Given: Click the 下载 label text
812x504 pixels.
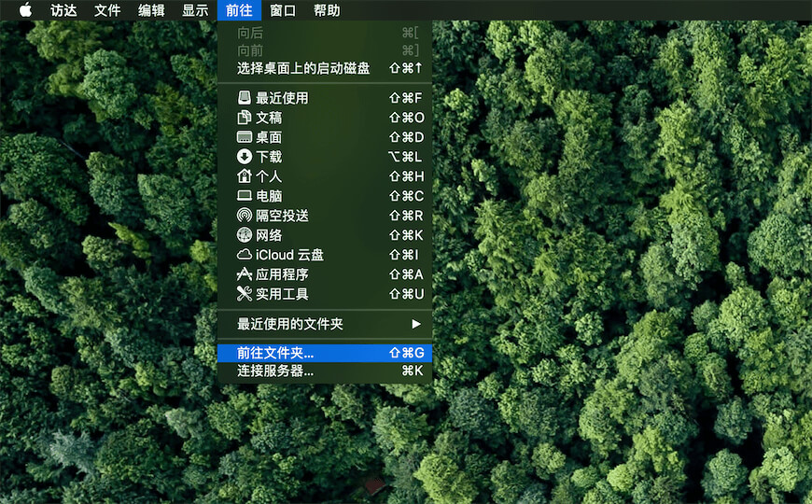Looking at the screenshot, I should point(269,157).
